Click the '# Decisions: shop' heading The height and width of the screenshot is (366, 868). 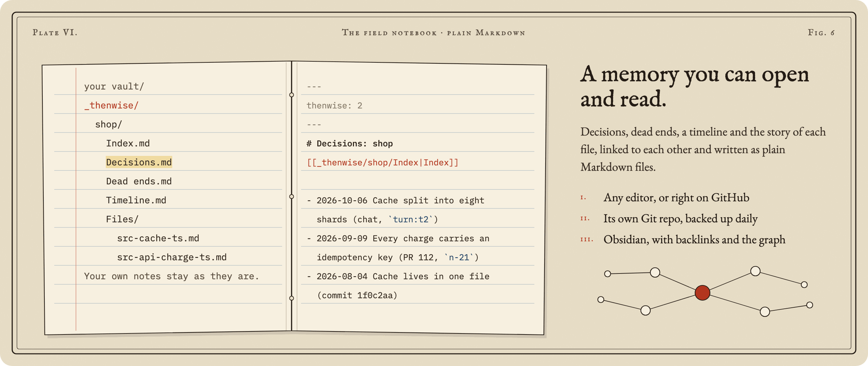coord(350,143)
